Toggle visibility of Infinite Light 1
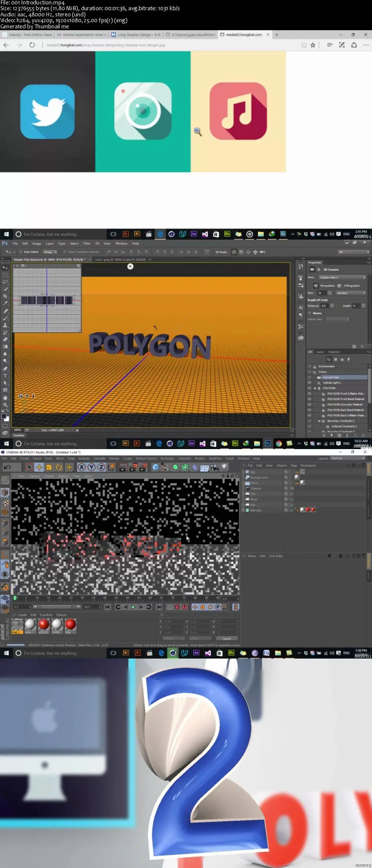 click(310, 383)
